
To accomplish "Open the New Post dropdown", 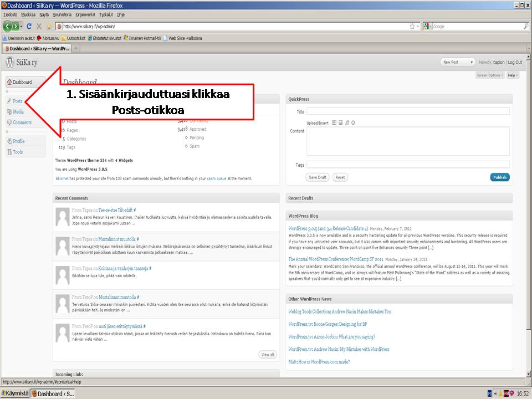I will click(458, 62).
